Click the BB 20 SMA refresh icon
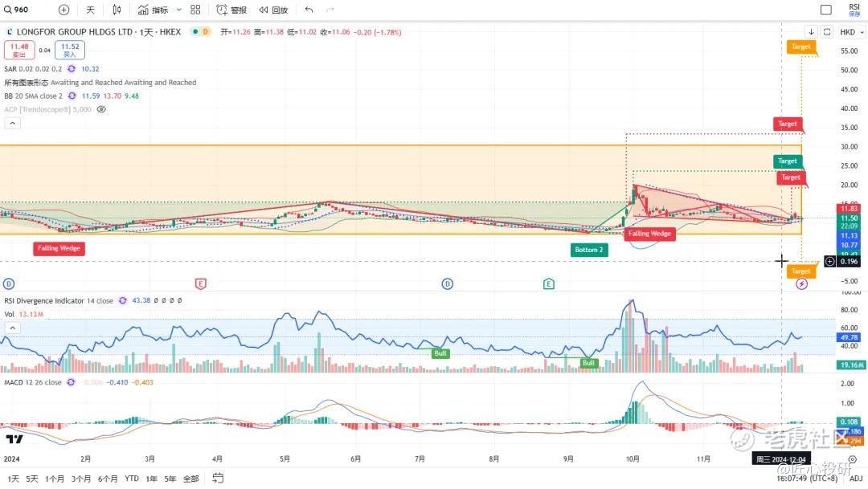Image resolution: width=868 pixels, height=489 pixels. (72, 96)
